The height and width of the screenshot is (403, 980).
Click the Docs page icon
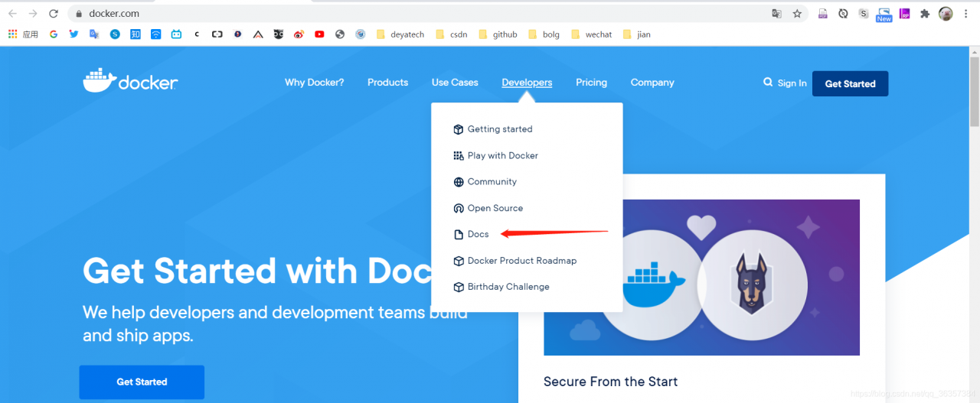click(x=459, y=234)
